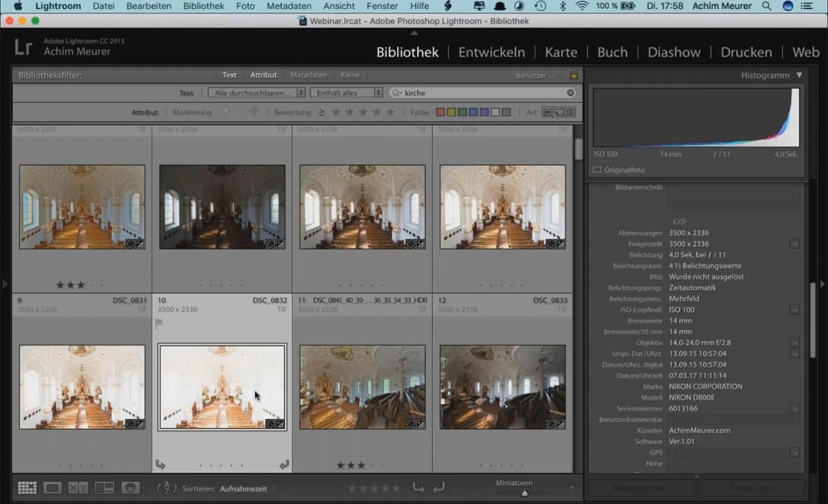Switch to Grid view
Image resolution: width=828 pixels, height=504 pixels.
click(x=27, y=488)
